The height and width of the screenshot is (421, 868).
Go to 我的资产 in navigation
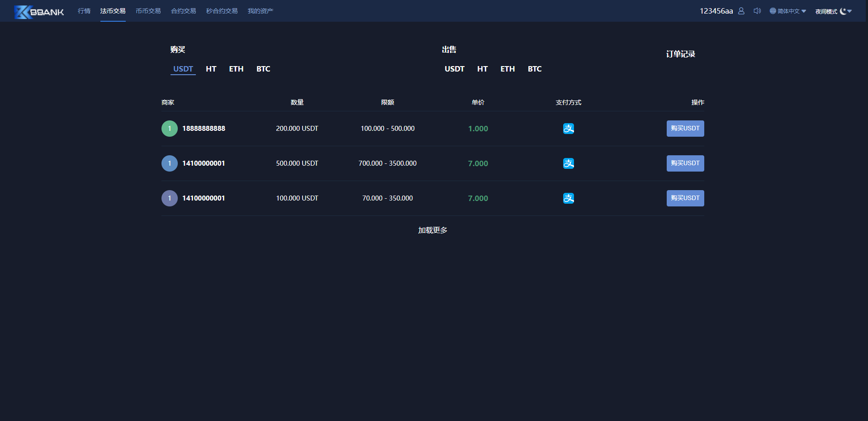[261, 11]
